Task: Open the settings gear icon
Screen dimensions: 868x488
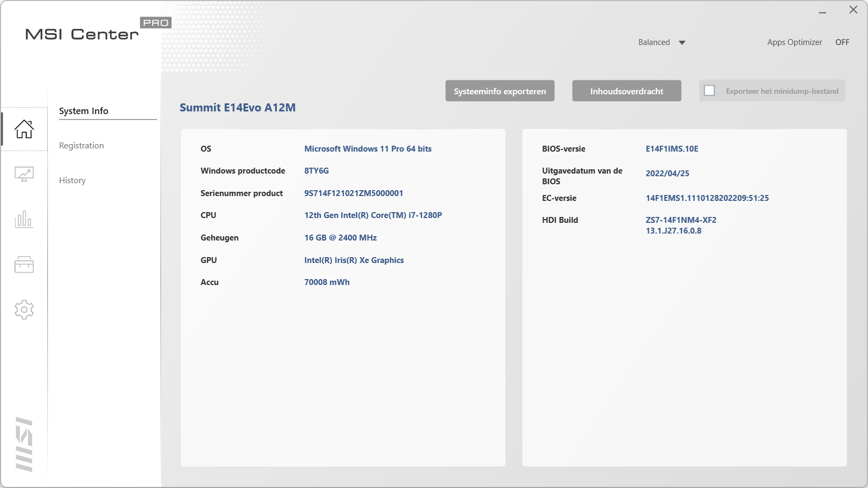Action: click(x=24, y=310)
